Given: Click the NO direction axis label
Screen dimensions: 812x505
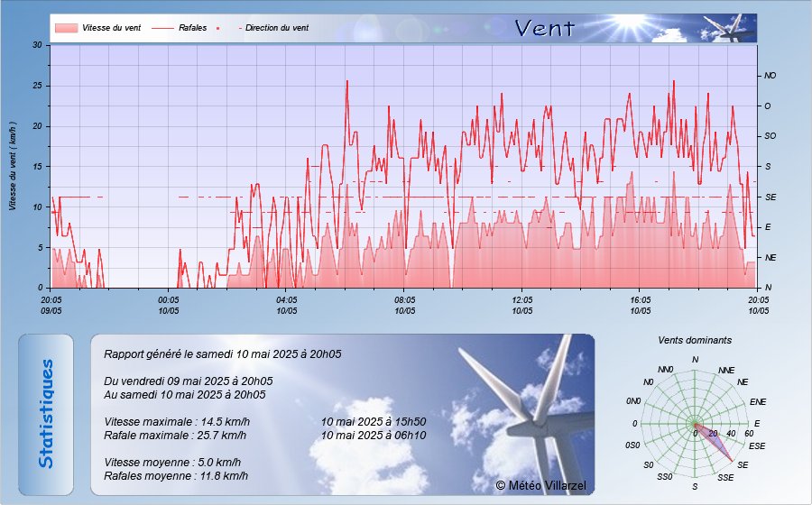Looking at the screenshot, I should click(x=770, y=76).
